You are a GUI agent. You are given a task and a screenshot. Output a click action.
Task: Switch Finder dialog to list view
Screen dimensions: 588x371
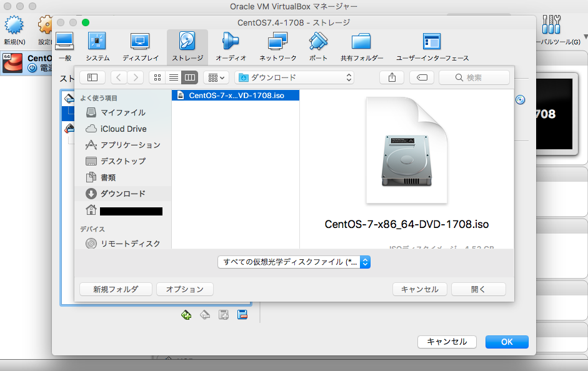click(174, 77)
